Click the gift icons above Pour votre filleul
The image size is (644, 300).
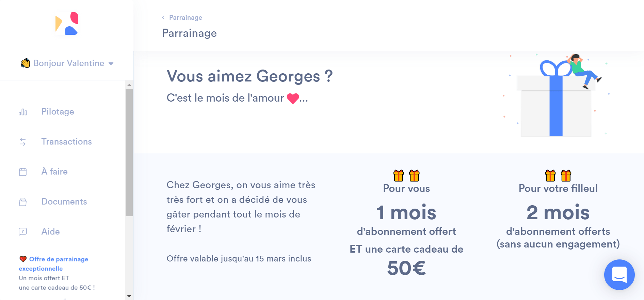[558, 176]
